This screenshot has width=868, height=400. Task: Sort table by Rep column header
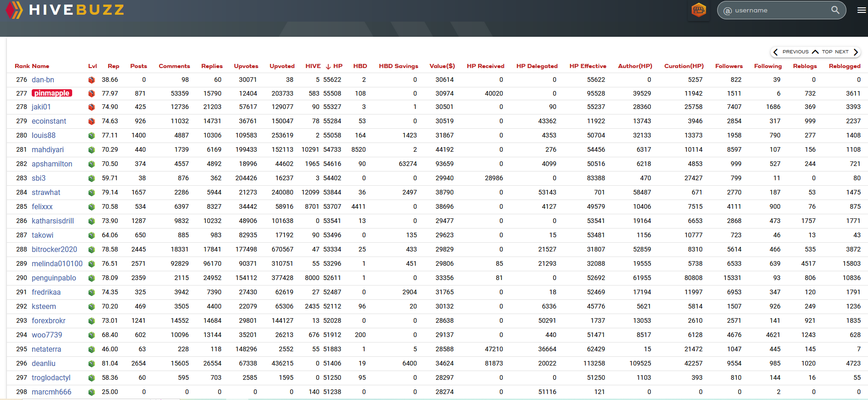tap(113, 66)
